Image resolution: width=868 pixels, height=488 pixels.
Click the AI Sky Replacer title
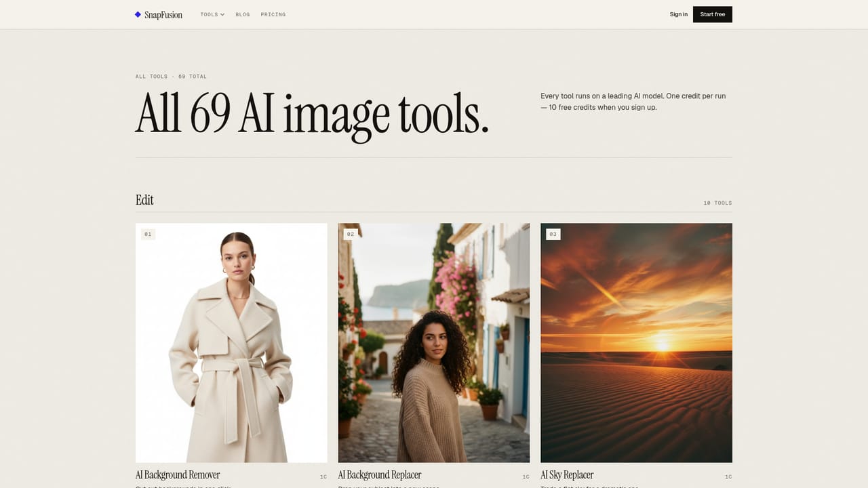pos(567,475)
